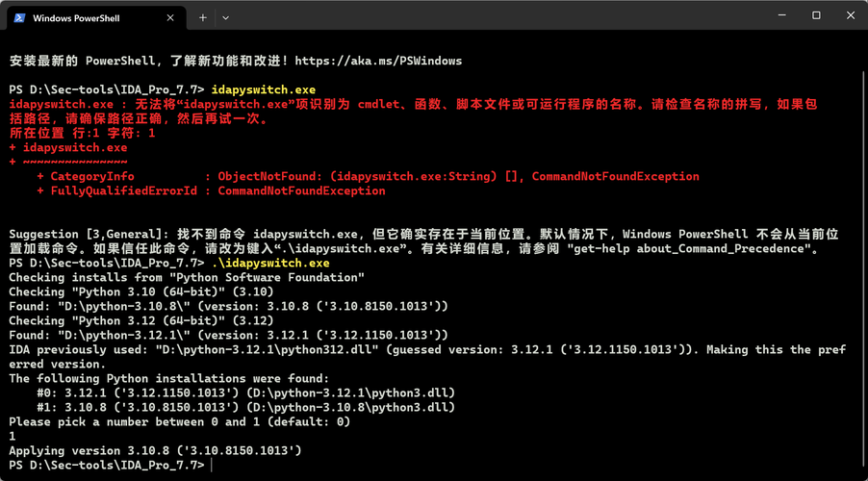
Task: Close the terminal window
Action: coord(851,15)
